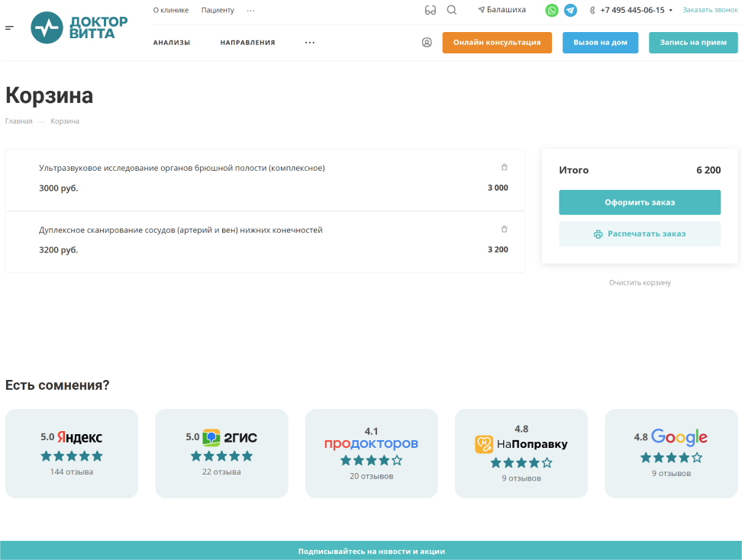Open the Google reviews card
The width and height of the screenshot is (742, 560).
pos(672,454)
